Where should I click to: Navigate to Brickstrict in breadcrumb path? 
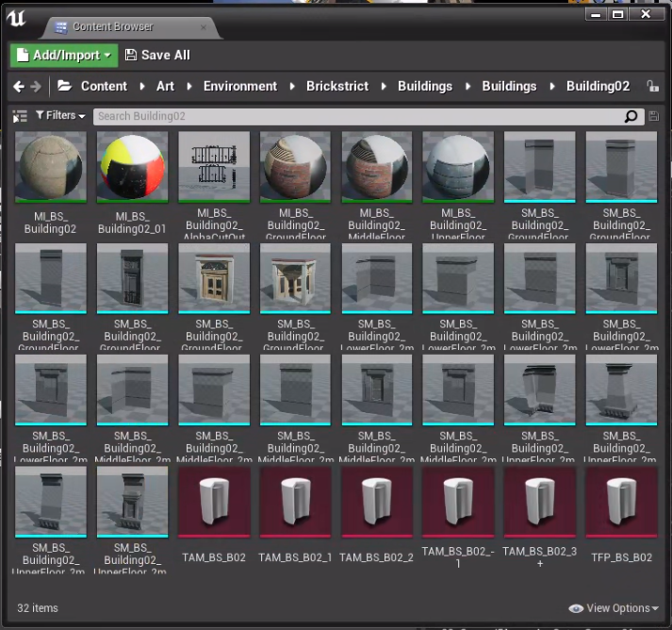[337, 86]
